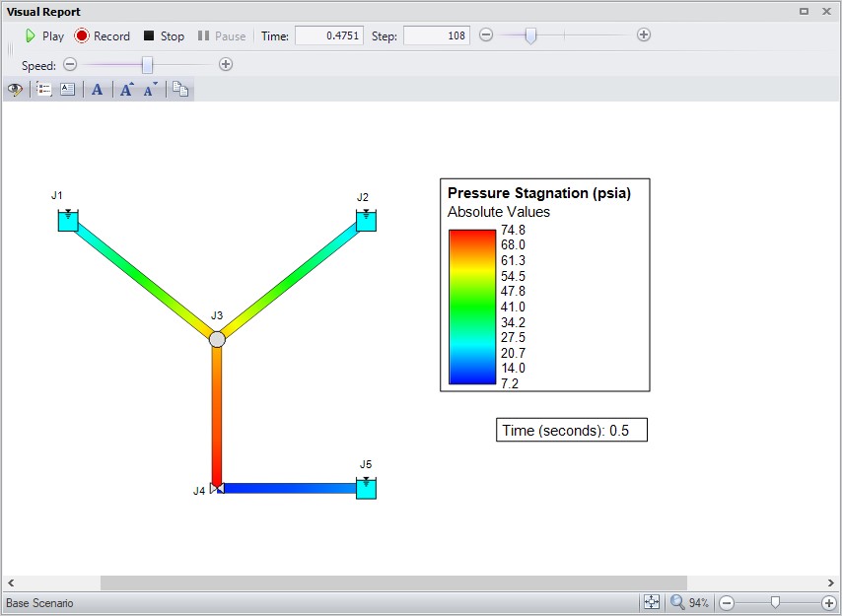Viewport: 842px width, 616px height.
Task: Click the Pressure Stagnation legend title
Action: click(539, 193)
